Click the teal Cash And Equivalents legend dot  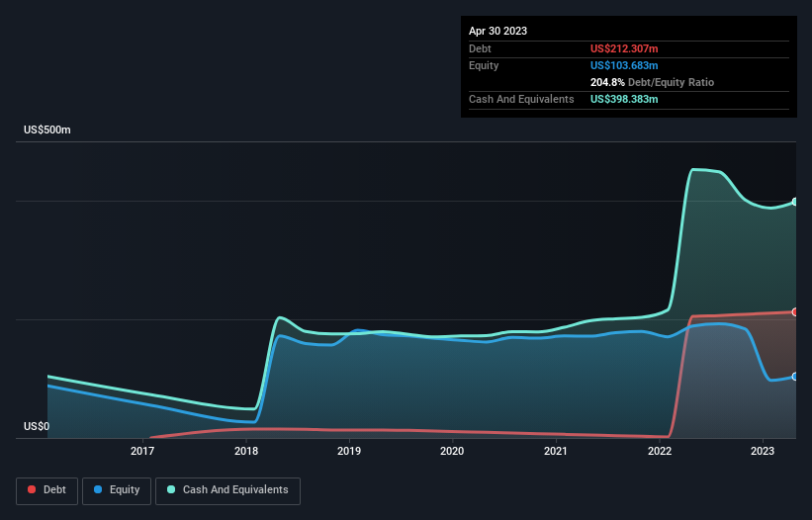[x=171, y=489]
